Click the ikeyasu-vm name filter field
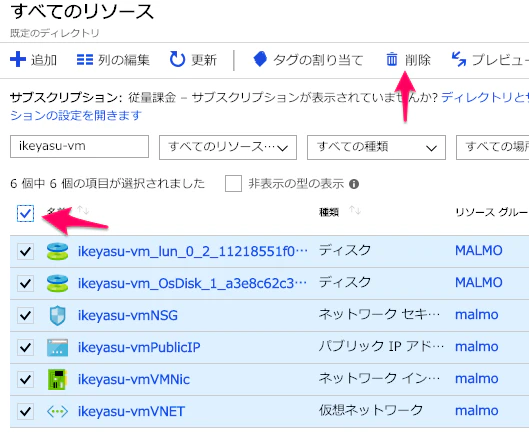 79,146
